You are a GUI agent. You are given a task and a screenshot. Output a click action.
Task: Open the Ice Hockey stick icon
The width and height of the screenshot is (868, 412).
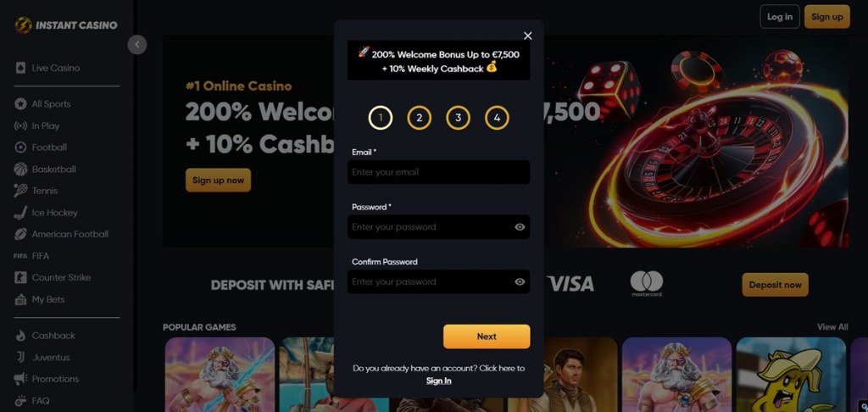(x=20, y=213)
